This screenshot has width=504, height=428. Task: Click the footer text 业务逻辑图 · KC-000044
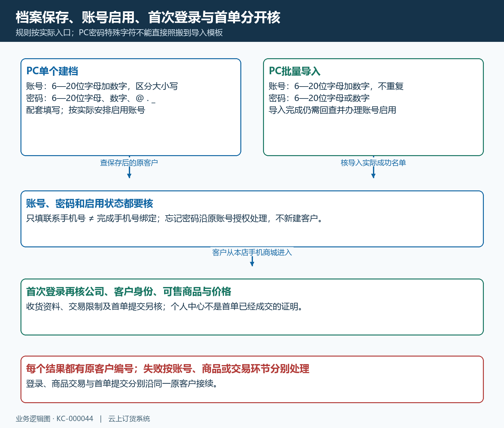pyautogui.click(x=54, y=419)
